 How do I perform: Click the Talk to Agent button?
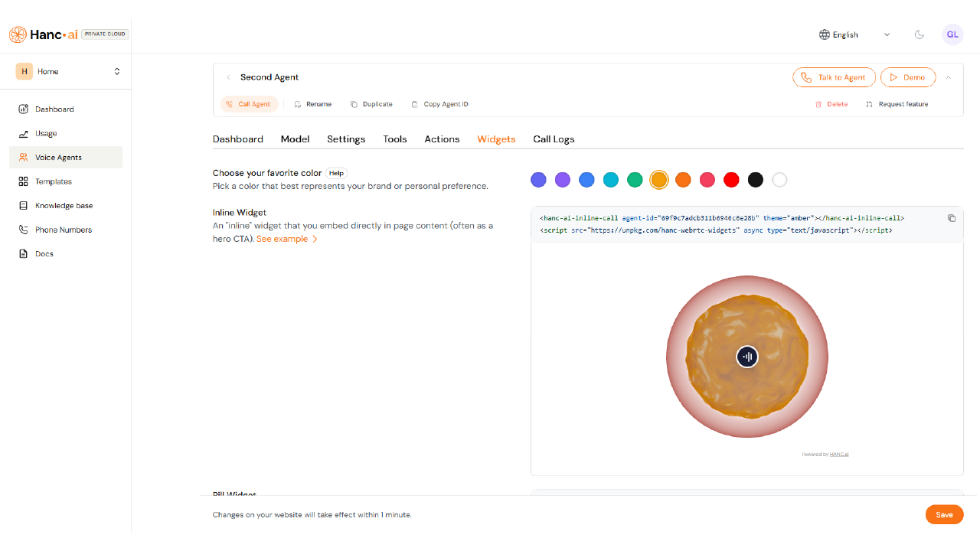pyautogui.click(x=834, y=77)
